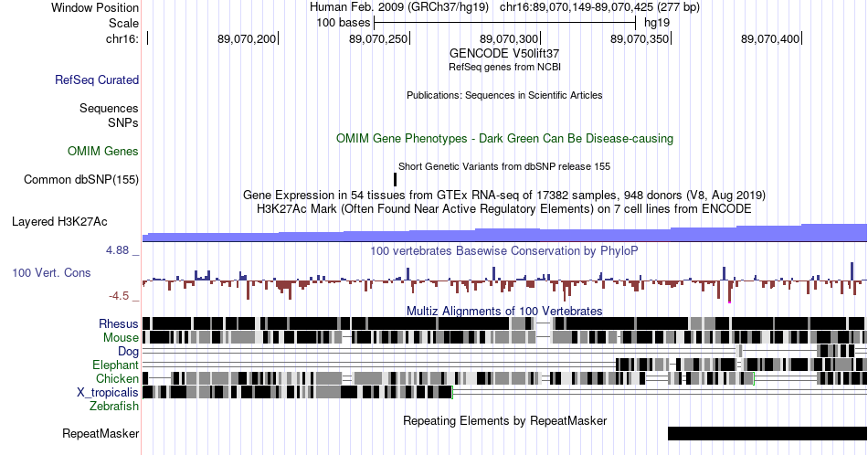
Task: Click the RefSeq genes from NCBI title
Action: tap(504, 67)
